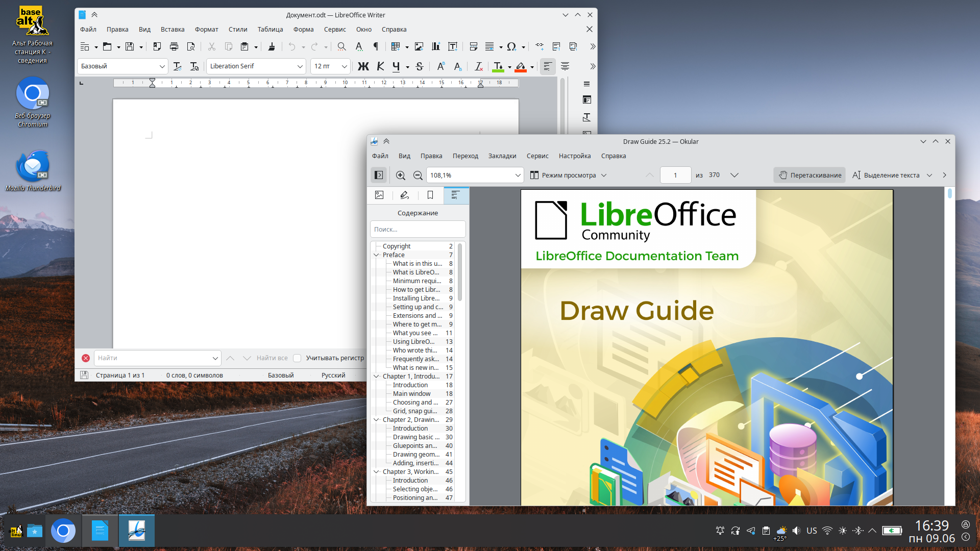Click Okular page number field
This screenshot has width=980, height=551.
[x=675, y=175]
